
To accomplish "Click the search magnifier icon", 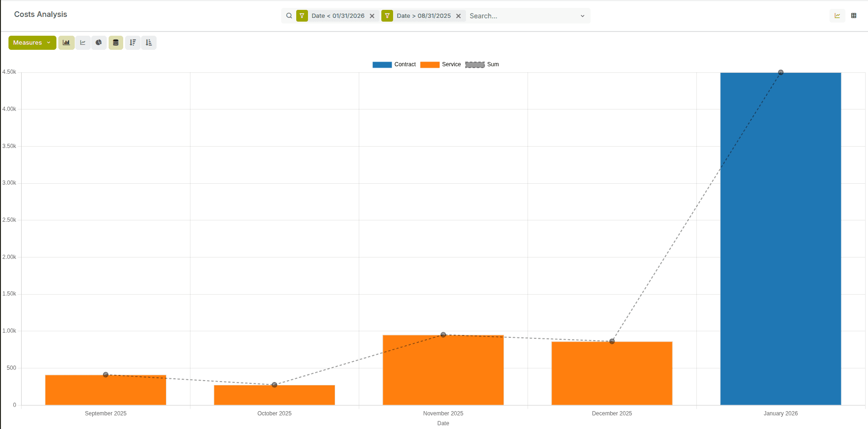I will pos(289,16).
